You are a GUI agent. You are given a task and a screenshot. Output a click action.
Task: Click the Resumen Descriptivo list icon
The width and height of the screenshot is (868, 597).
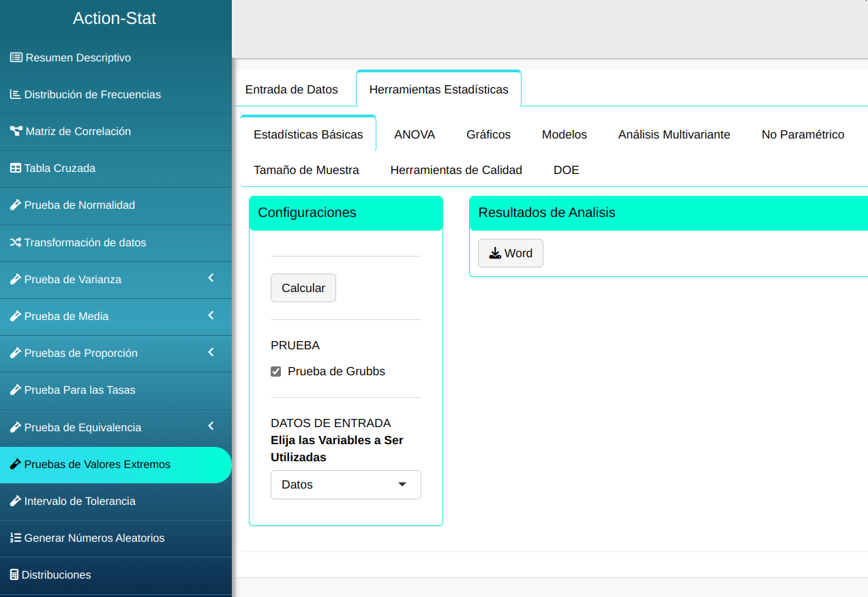pyautogui.click(x=16, y=58)
